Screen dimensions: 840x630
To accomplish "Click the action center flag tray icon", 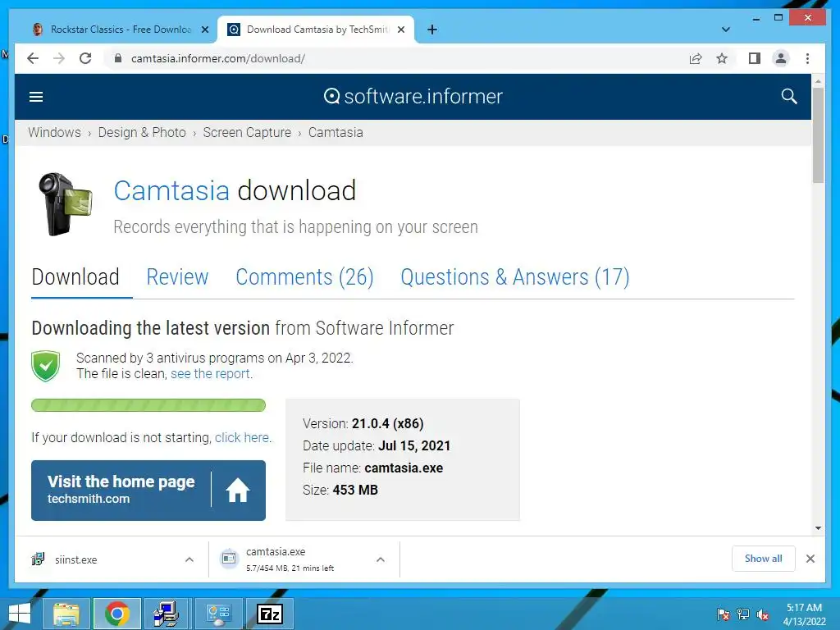I will click(724, 614).
